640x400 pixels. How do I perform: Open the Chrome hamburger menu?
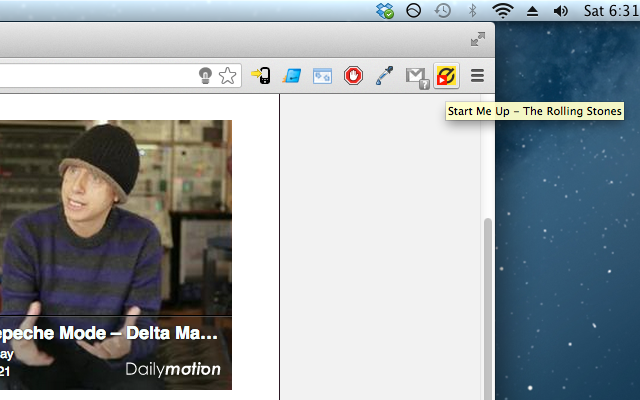[x=477, y=76]
